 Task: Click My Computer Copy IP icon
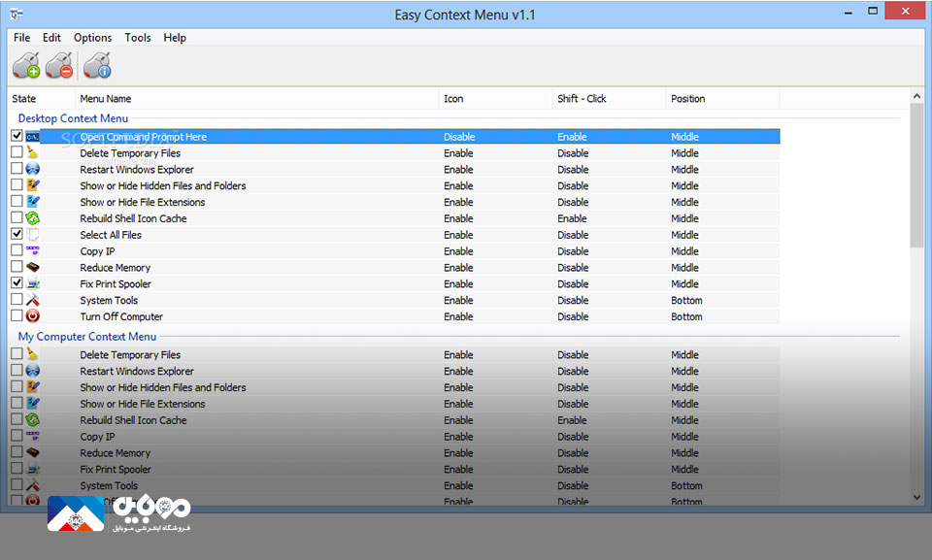33,436
